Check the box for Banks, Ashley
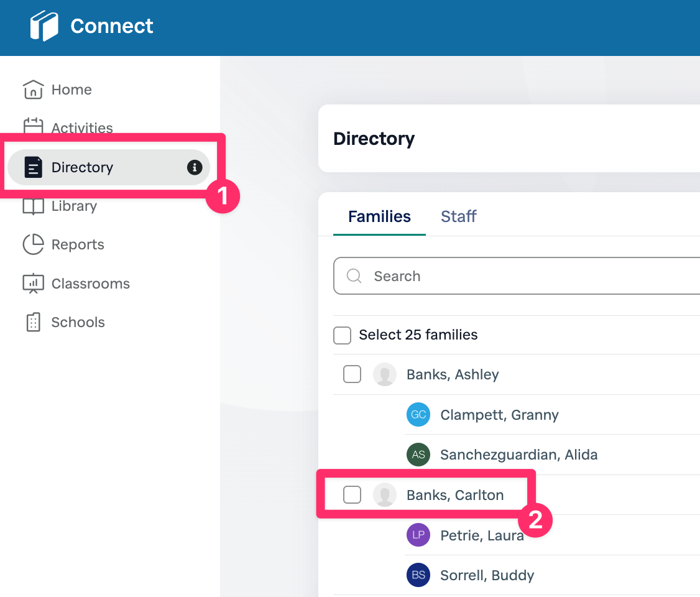The width and height of the screenshot is (700, 597). coord(352,374)
